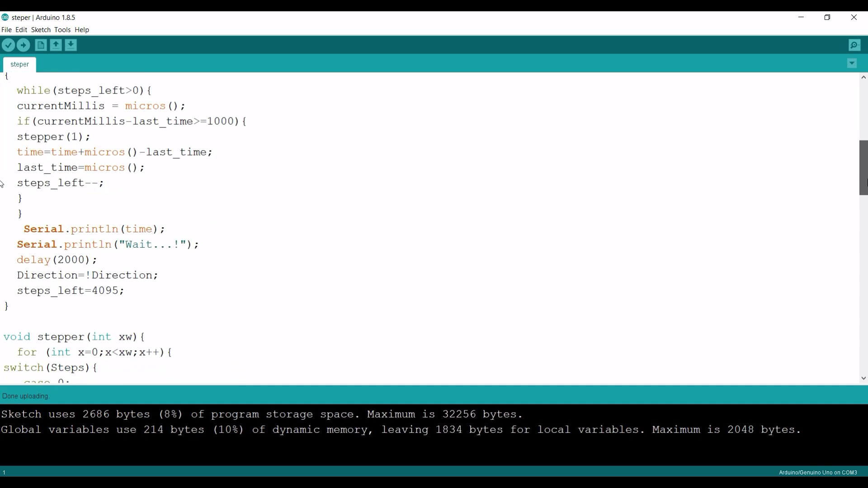Click the 'for (int x=0;x<xw;x++){' line
The height and width of the screenshot is (488, 868).
(94, 352)
